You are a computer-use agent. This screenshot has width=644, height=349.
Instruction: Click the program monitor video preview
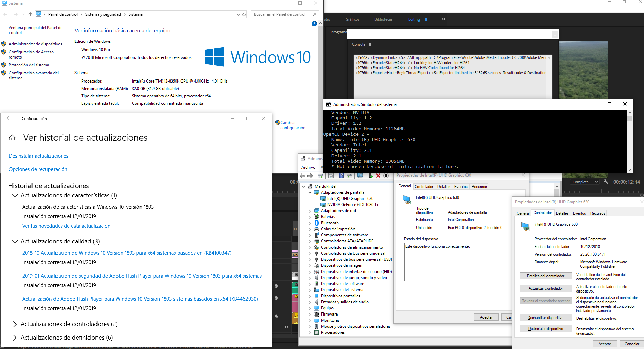point(583,70)
